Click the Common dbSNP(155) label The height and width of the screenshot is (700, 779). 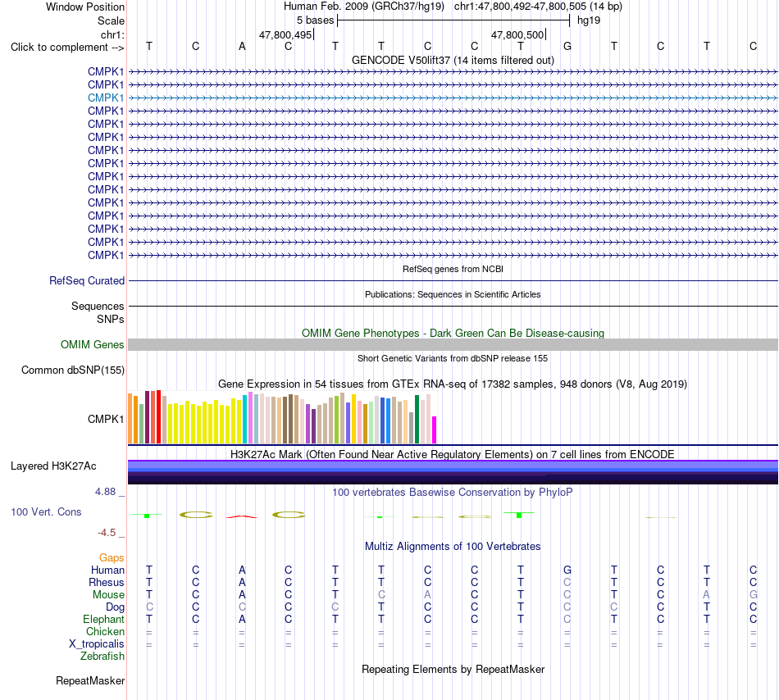pos(73,370)
